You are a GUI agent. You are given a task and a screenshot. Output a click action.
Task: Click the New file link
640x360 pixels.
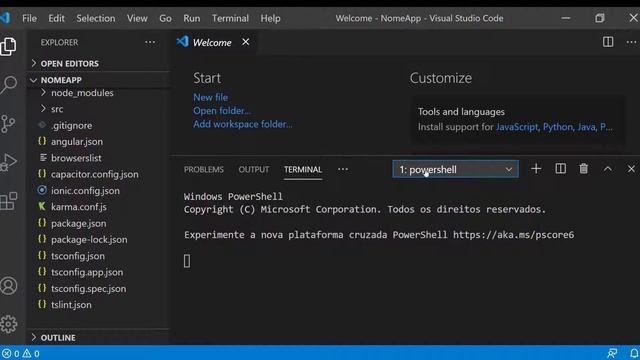point(211,97)
